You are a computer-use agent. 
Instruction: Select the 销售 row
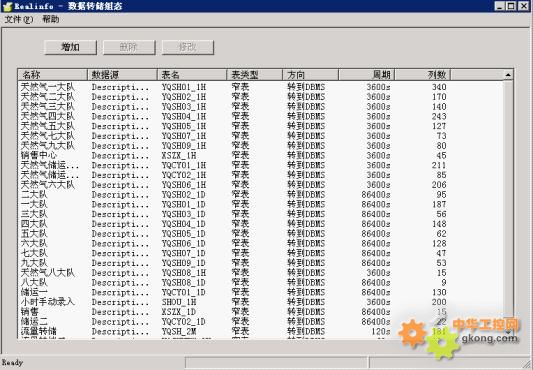pos(260,312)
